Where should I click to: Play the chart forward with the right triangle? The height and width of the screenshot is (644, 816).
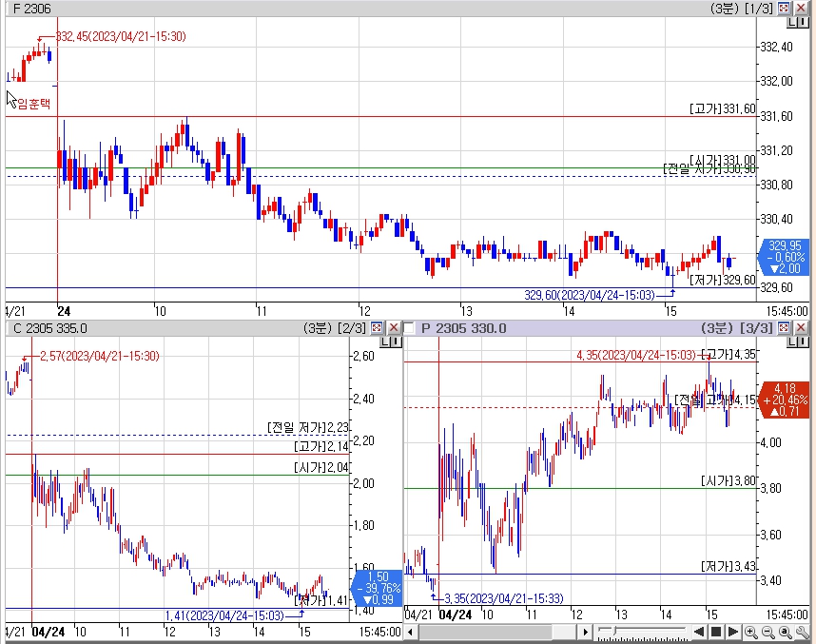tap(733, 632)
